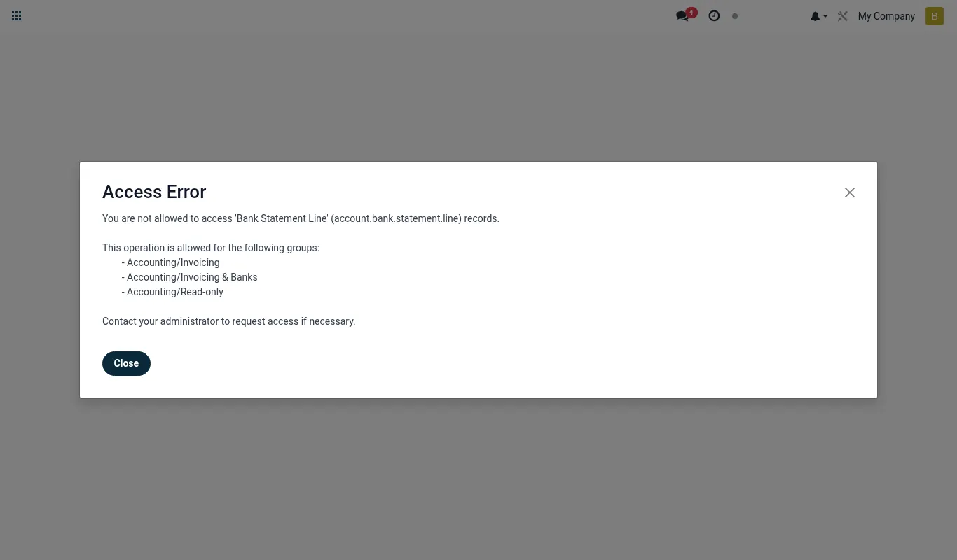
Task: Click the 'Accounting/Invoicing' group entry
Action: tap(173, 262)
